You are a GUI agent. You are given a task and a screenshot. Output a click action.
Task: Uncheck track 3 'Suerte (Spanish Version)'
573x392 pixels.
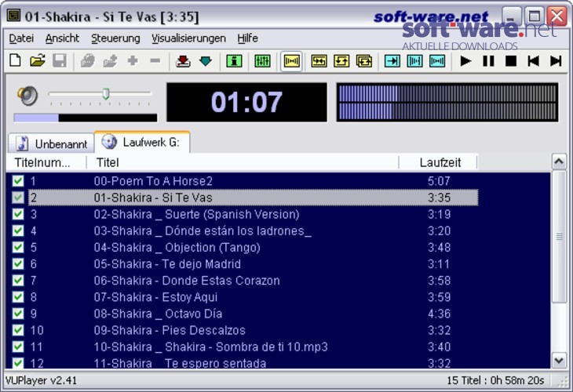point(18,214)
